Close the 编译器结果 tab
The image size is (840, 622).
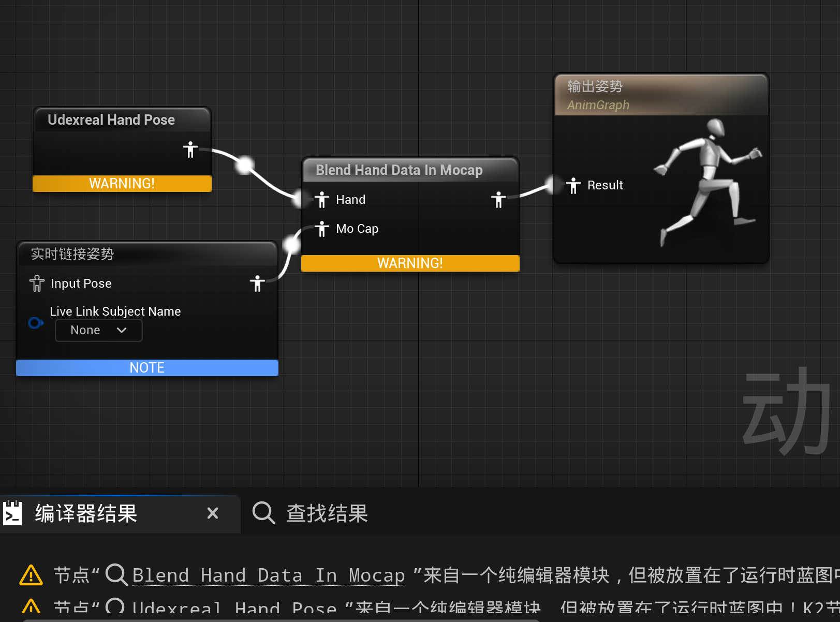(213, 513)
